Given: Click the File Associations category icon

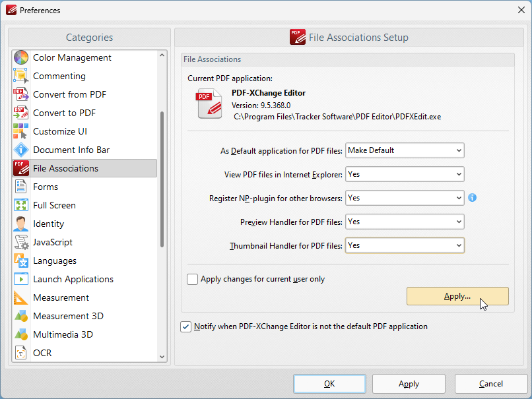Looking at the screenshot, I should pos(21,168).
